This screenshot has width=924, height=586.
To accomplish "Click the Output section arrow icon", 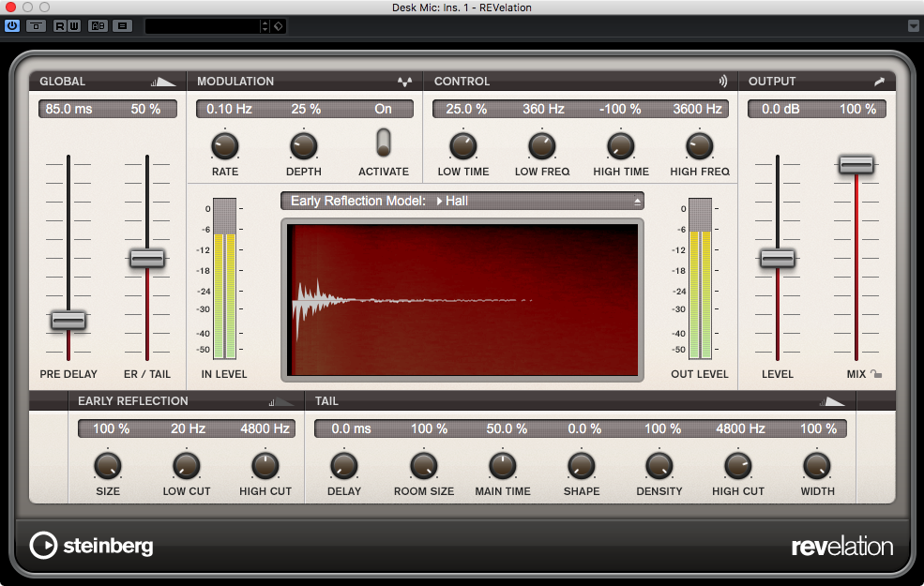I will coord(879,82).
